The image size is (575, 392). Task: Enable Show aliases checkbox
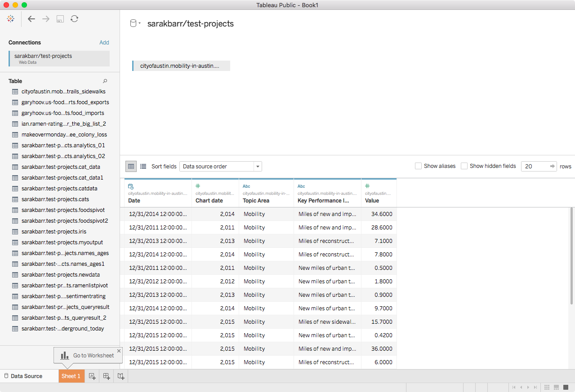point(419,166)
